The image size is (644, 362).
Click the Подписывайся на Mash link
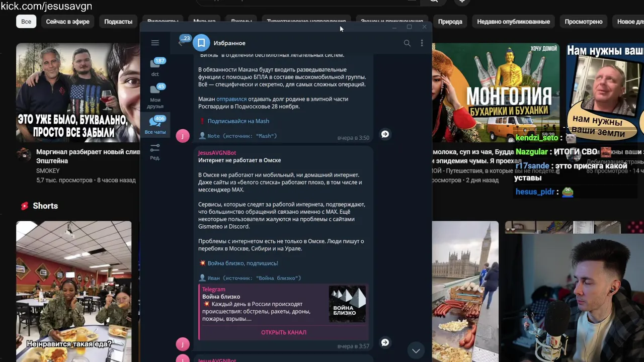(238, 121)
